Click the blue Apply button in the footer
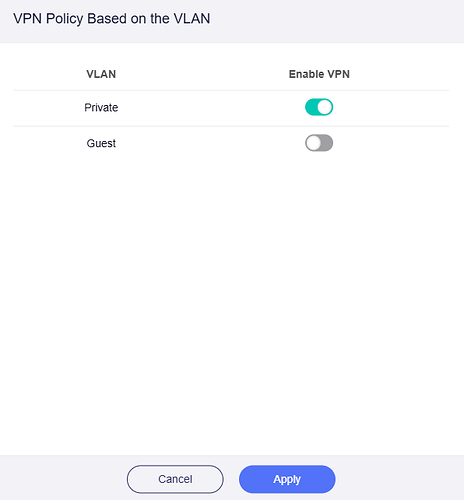464x500 pixels. 287,479
